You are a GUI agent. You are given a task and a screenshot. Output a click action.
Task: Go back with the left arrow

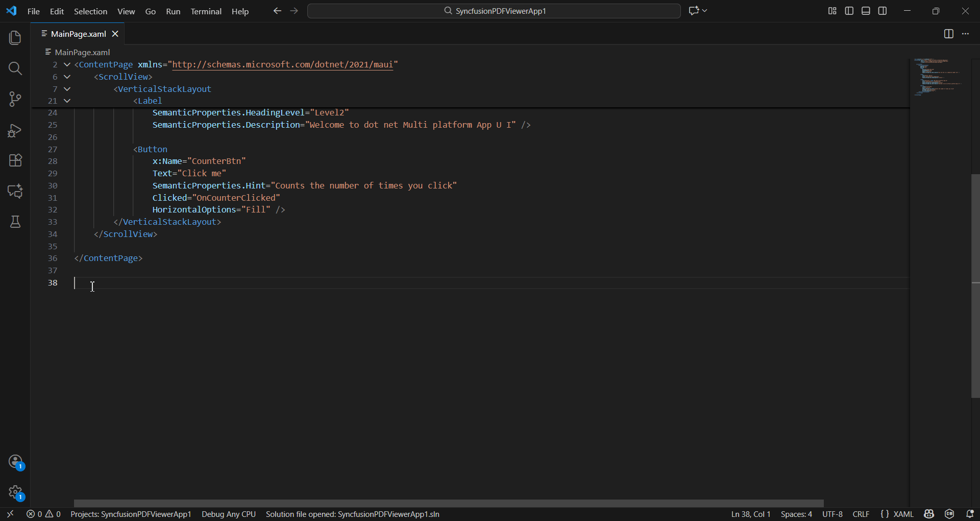[277, 11]
